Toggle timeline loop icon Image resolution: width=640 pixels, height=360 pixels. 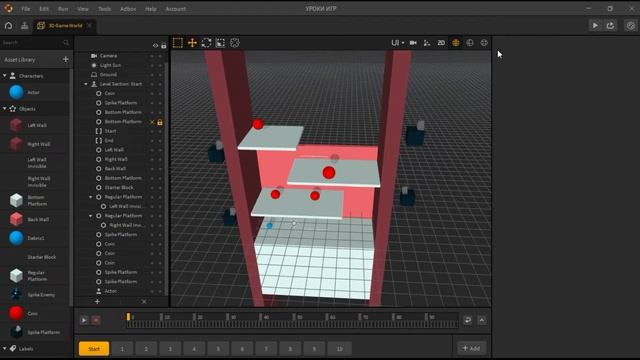coord(468,320)
